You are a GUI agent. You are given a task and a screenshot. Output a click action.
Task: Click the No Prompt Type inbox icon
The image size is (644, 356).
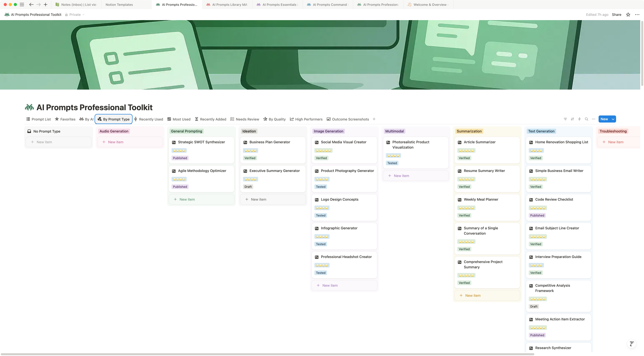(29, 131)
